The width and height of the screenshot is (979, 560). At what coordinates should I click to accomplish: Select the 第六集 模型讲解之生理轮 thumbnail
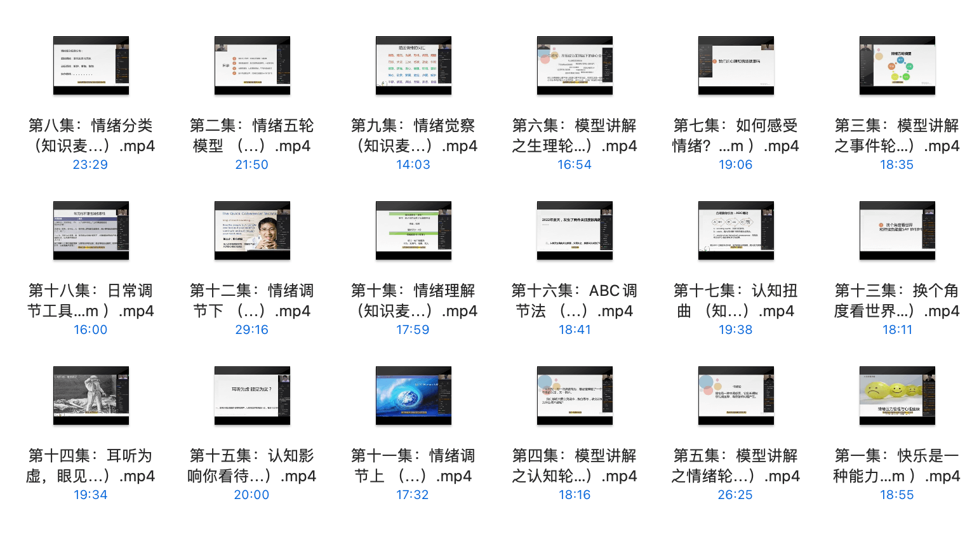pyautogui.click(x=575, y=65)
